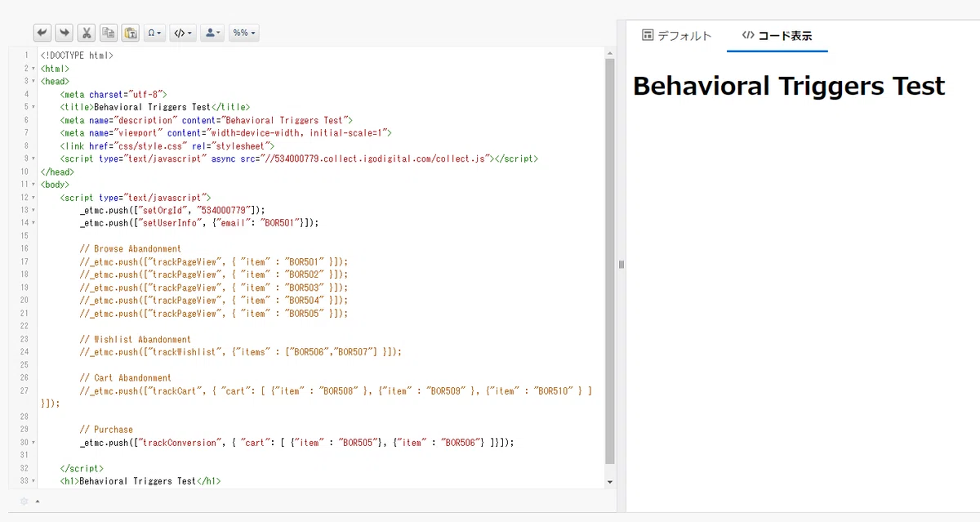Click the trackPageView BOR505 line
This screenshot has width=980, height=522.
[213, 314]
